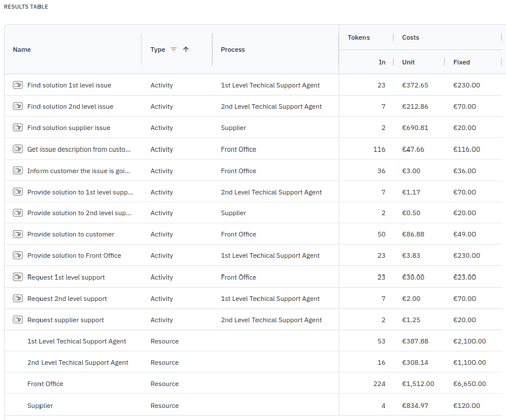Open the "Supplier" process link
506x420 pixels.
(x=233, y=128)
